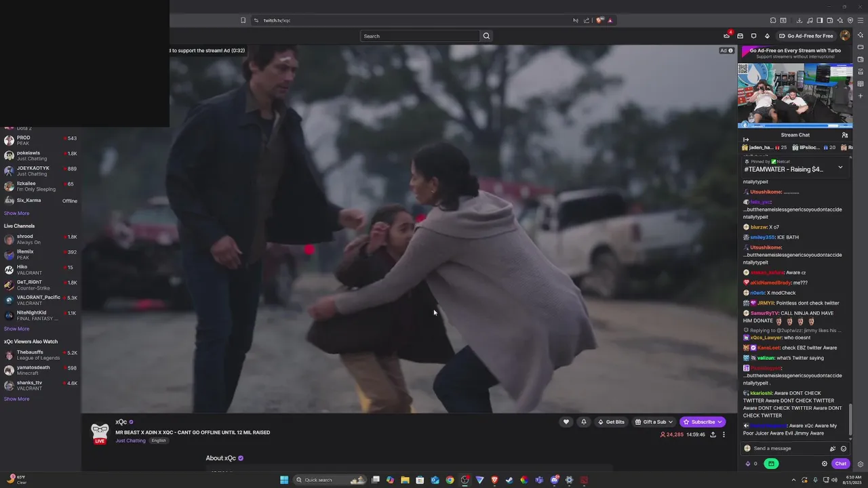Open the three-dot more options menu
This screenshot has width=868, height=488.
[x=724, y=434]
